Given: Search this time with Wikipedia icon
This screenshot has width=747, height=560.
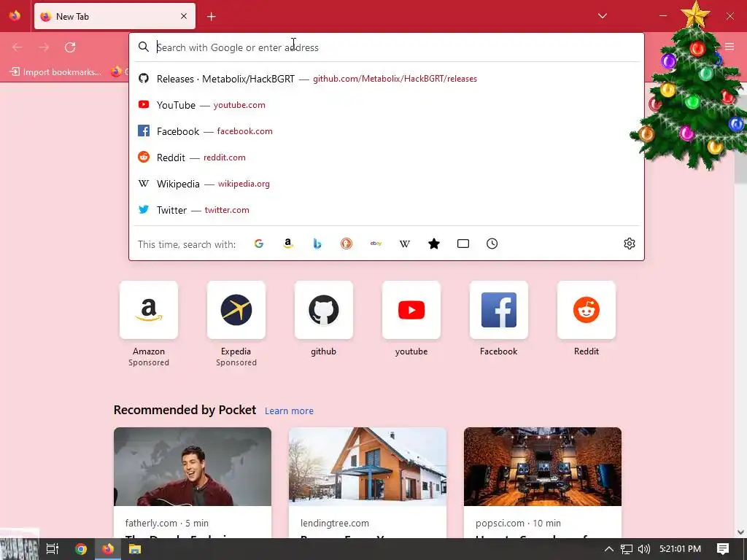Looking at the screenshot, I should pyautogui.click(x=404, y=244).
